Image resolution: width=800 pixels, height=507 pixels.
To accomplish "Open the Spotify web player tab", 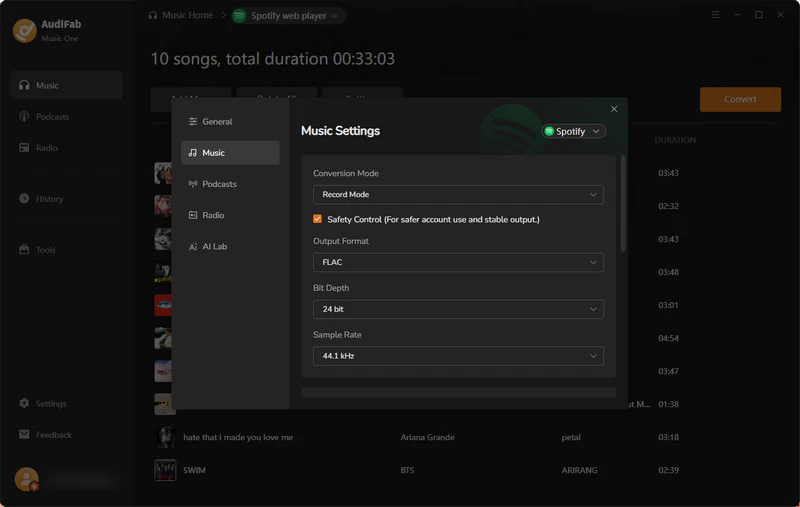I will tap(289, 16).
